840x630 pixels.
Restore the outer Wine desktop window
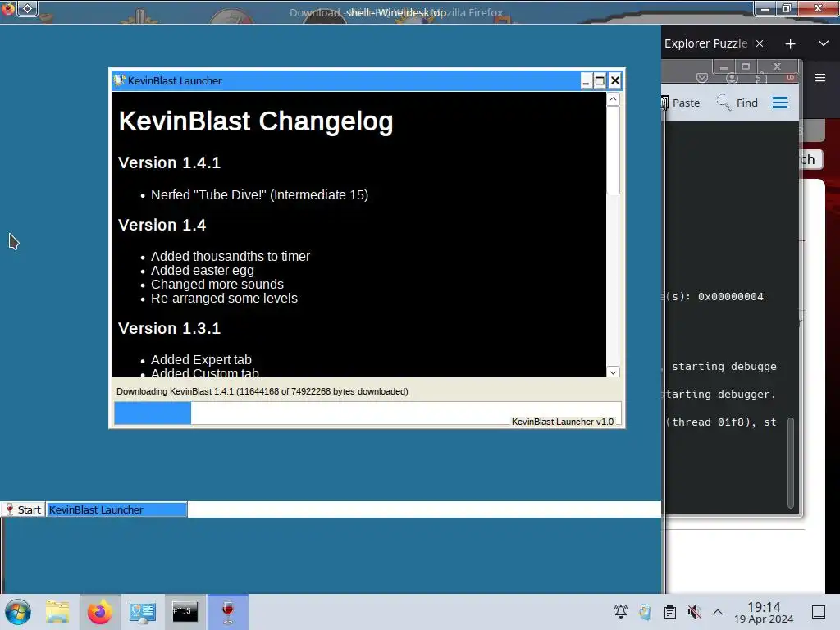point(787,8)
